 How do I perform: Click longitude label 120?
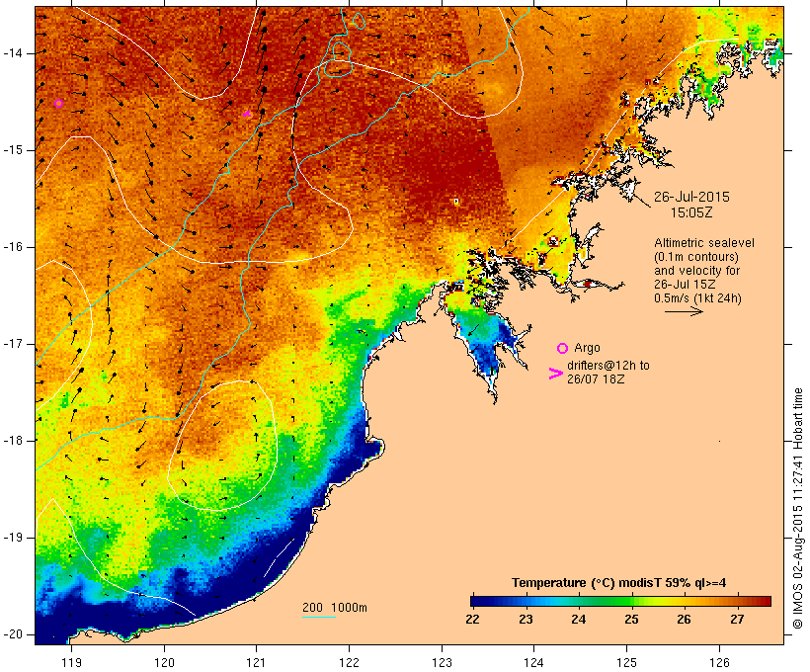164,662
